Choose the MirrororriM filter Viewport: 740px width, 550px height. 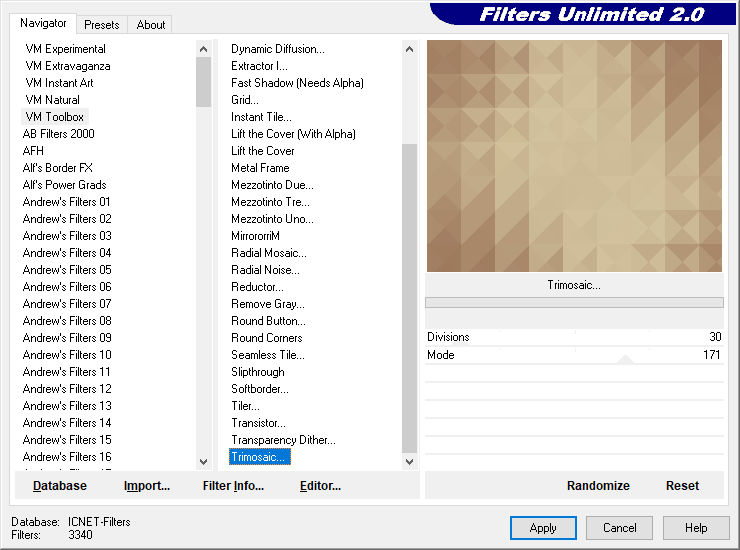[x=255, y=236]
